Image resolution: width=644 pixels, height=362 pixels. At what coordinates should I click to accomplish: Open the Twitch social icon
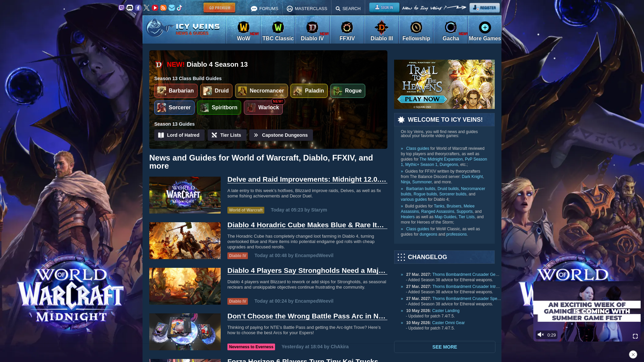[x=121, y=8]
